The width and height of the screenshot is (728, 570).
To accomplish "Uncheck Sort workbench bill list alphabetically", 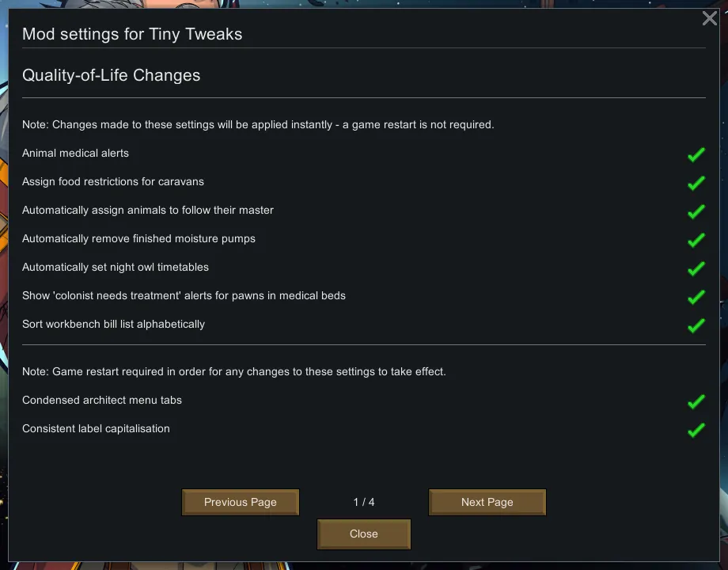I will pos(696,325).
